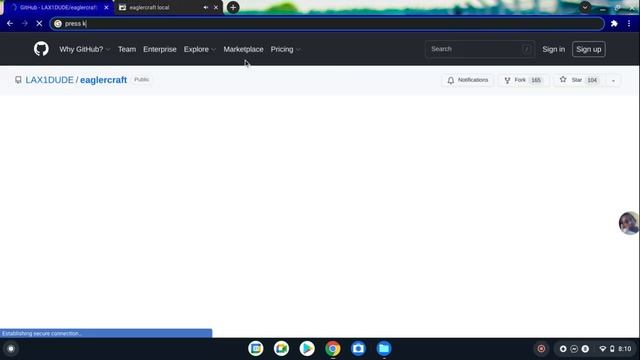Go to the Enterprise page
Image resolution: width=640 pixels, height=360 pixels.
pos(160,49)
